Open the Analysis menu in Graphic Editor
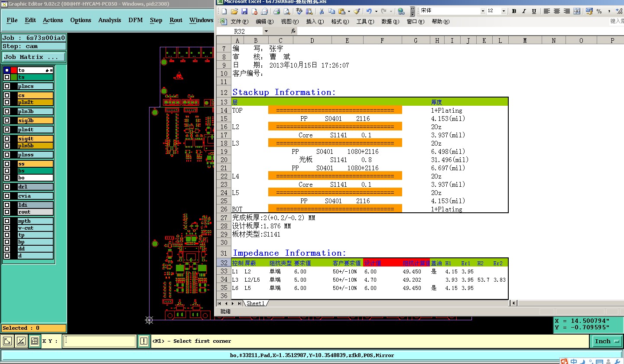This screenshot has height=364, width=624. [110, 20]
